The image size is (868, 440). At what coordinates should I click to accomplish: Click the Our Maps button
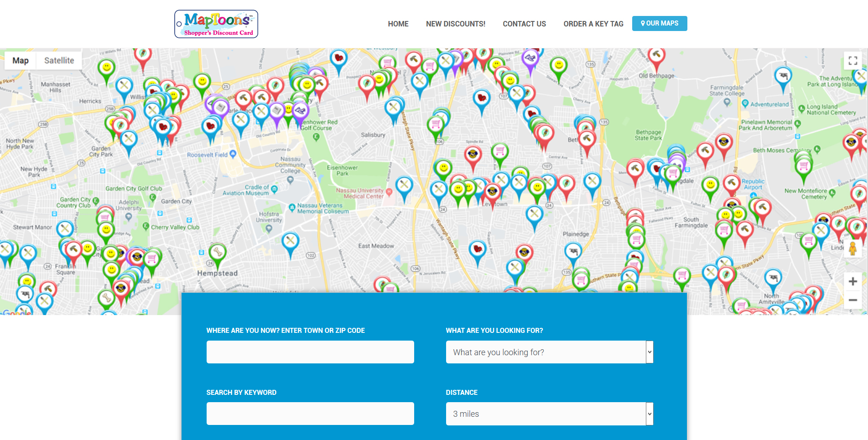click(x=659, y=23)
